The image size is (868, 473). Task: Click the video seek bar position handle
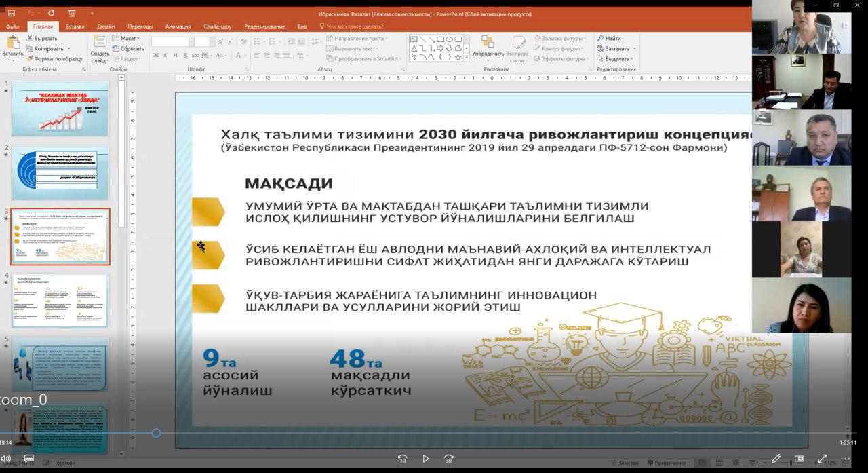tap(156, 433)
